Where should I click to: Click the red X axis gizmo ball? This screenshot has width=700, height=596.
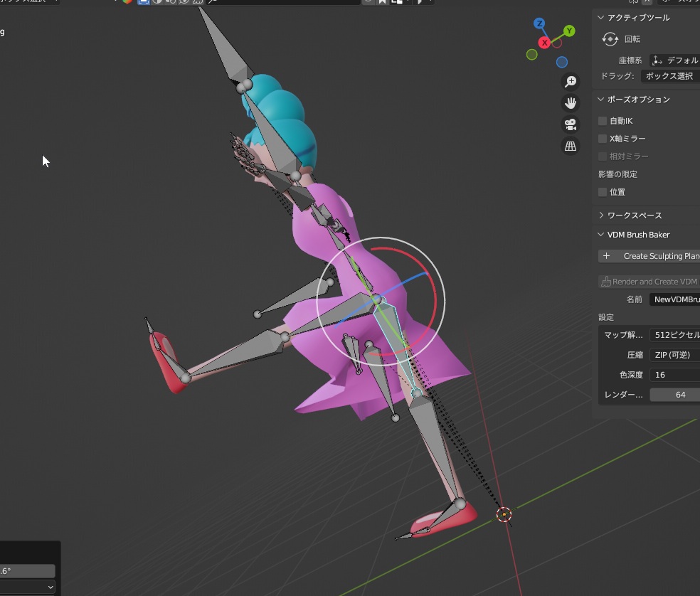545,43
